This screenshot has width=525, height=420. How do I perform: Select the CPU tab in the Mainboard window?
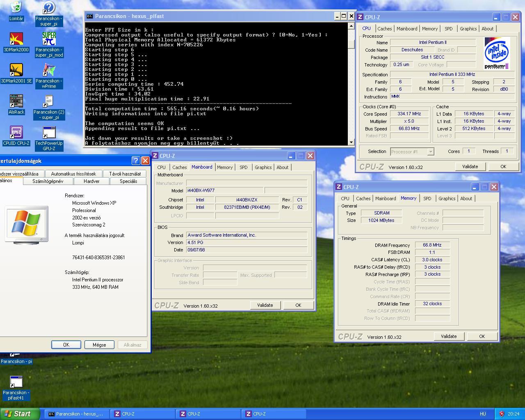tap(162, 167)
